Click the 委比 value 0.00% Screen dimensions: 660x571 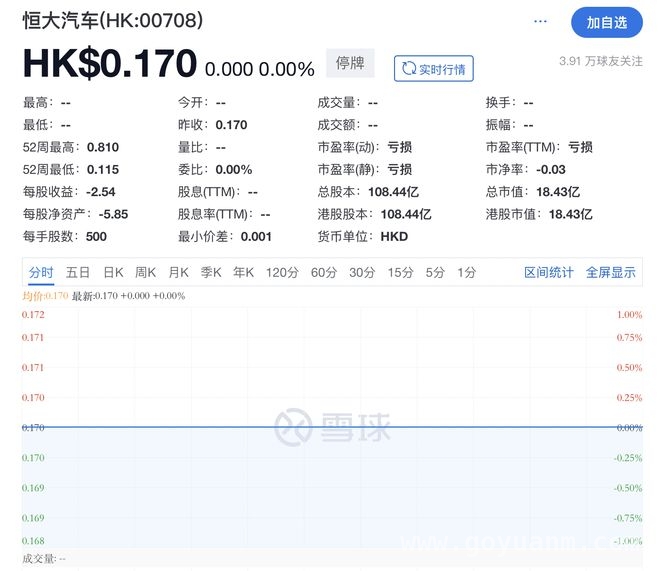234,170
